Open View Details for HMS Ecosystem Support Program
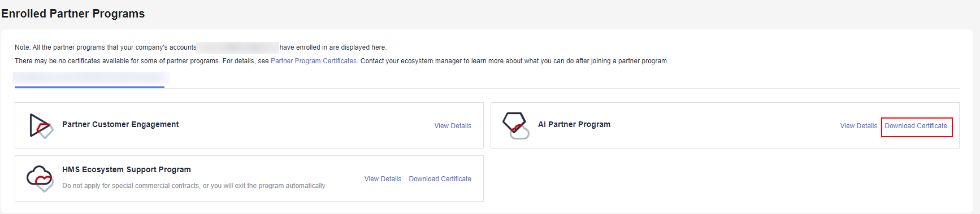Viewport: 980px width, 214px height. [383, 179]
